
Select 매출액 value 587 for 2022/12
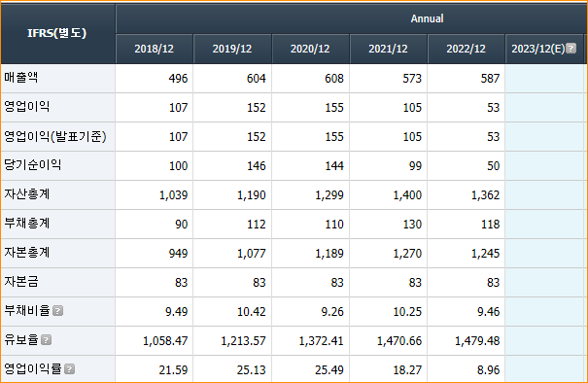(490, 79)
